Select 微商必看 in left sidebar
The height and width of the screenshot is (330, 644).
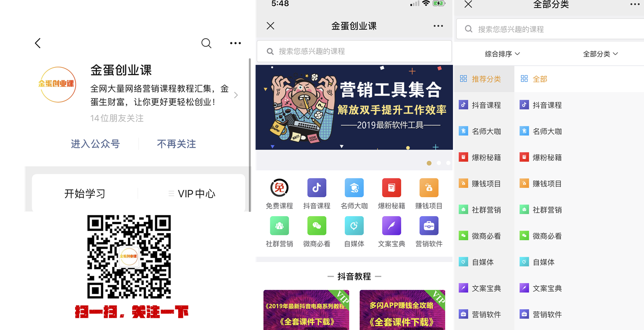click(484, 236)
